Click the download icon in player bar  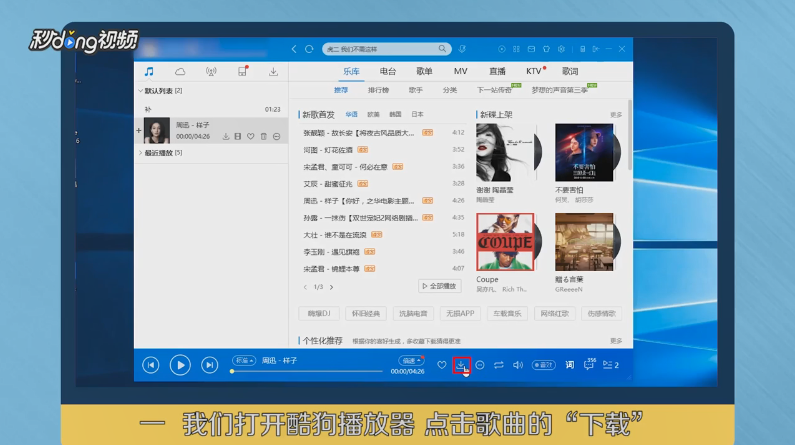point(461,364)
